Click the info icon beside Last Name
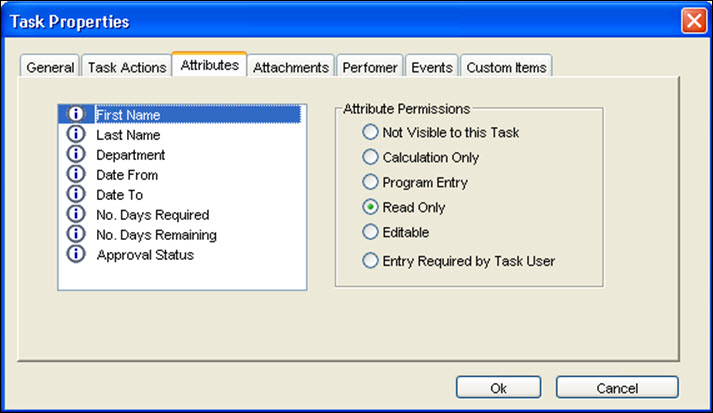The height and width of the screenshot is (413, 713). tap(76, 134)
